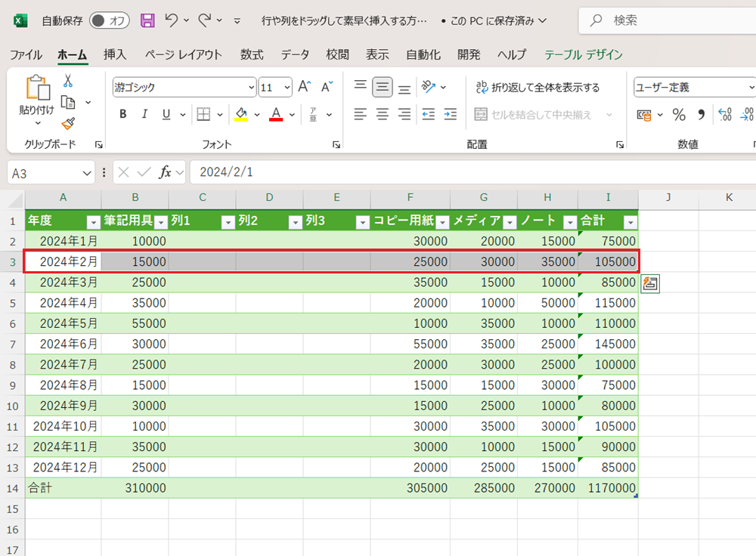Open the clipboard group dialog launcher
Viewport: 756px width, 556px height.
point(99,144)
